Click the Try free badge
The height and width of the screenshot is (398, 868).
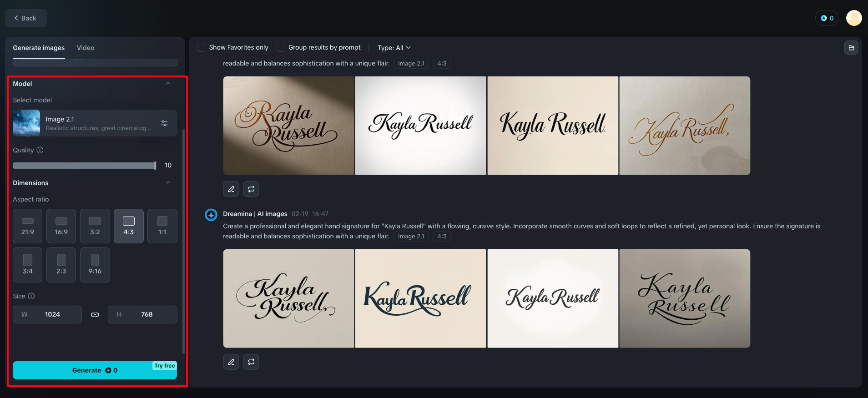[x=165, y=366]
